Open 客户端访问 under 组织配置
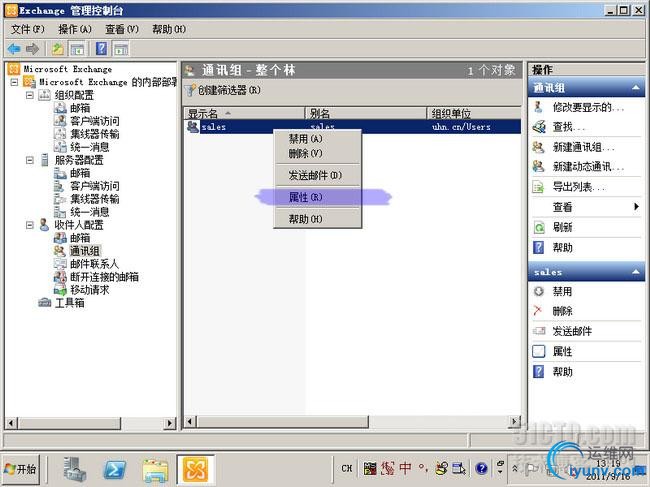Screen dimensions: 650x487 pyautogui.click(x=95, y=121)
